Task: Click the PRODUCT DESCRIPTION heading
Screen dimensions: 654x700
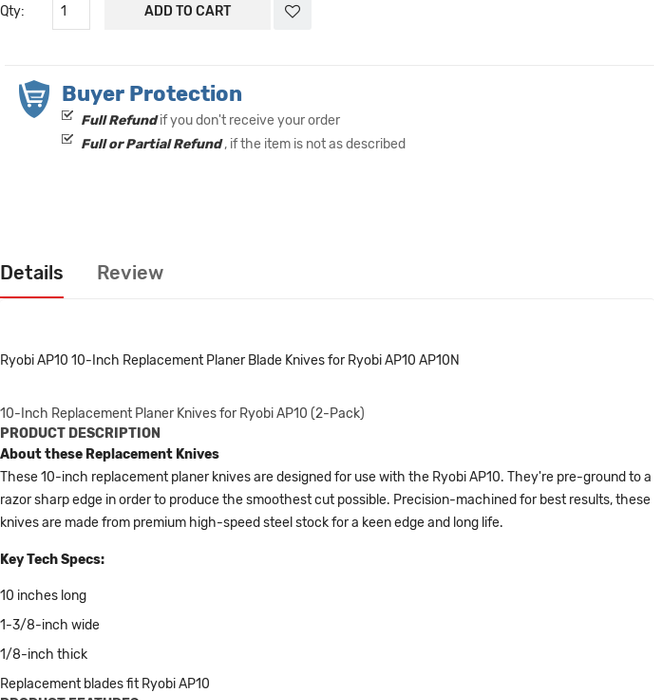Action: [x=80, y=433]
